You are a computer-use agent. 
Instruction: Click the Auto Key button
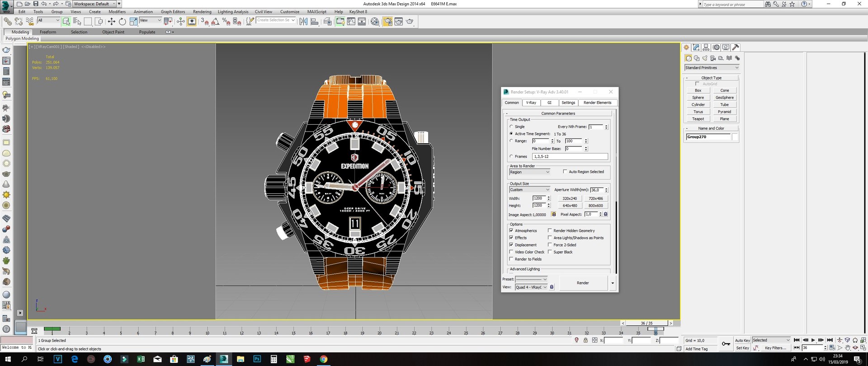coord(742,340)
